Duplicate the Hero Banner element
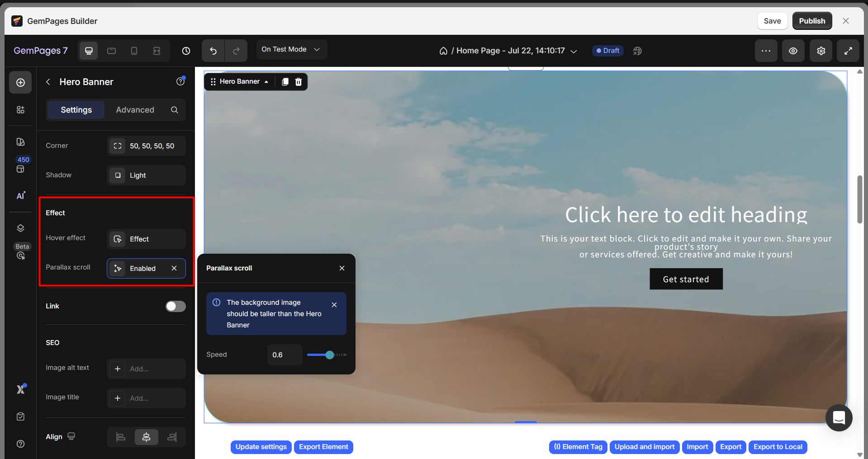This screenshot has height=459, width=868. click(285, 82)
